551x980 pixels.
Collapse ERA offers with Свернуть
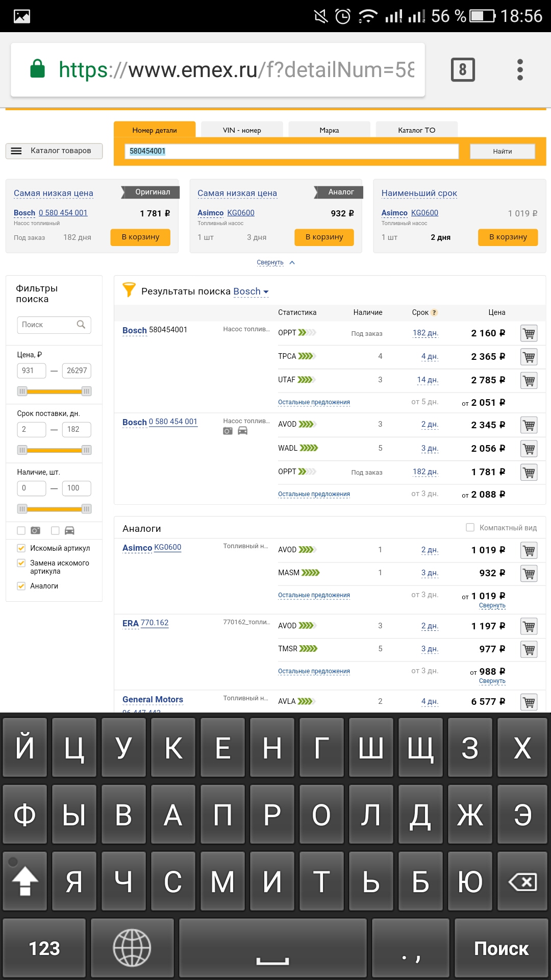pyautogui.click(x=492, y=681)
